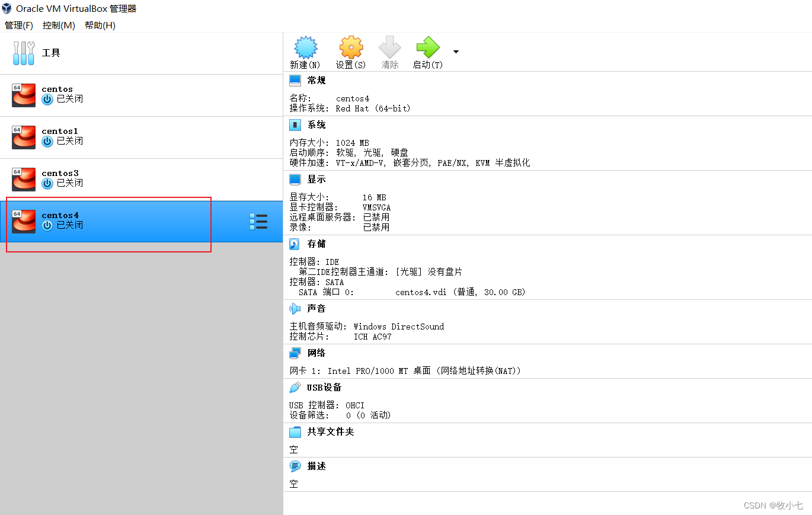Select the 工具 (Tools) entry
The height and width of the screenshot is (515, 812).
[x=141, y=53]
